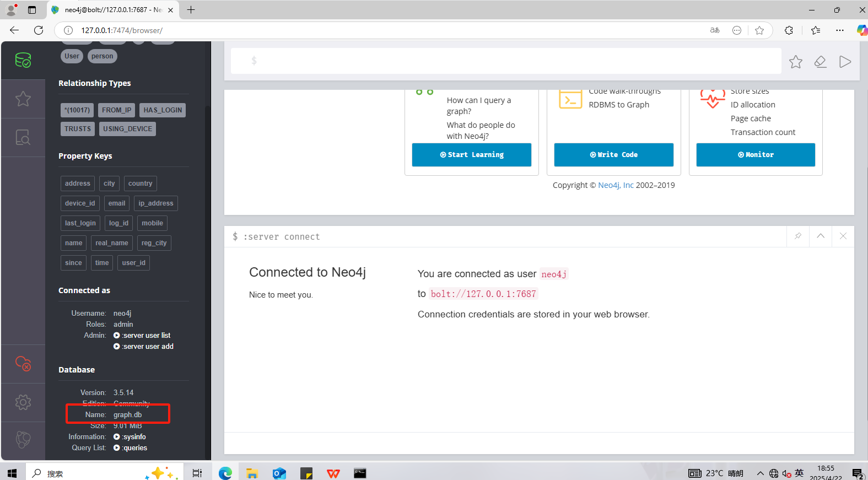
Task: Click the user_id property key
Action: tap(134, 263)
